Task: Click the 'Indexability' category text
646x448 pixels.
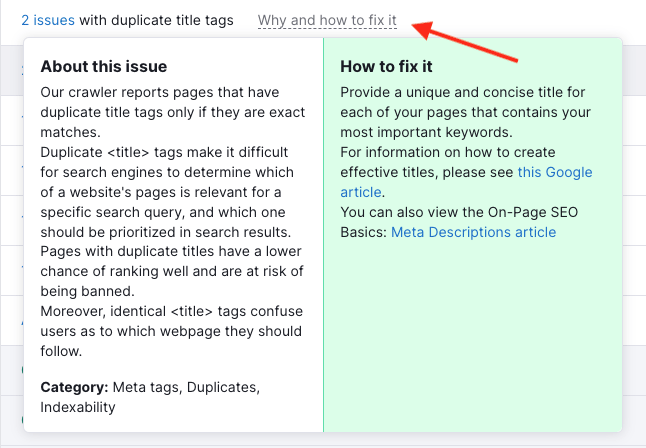Action: (78, 407)
